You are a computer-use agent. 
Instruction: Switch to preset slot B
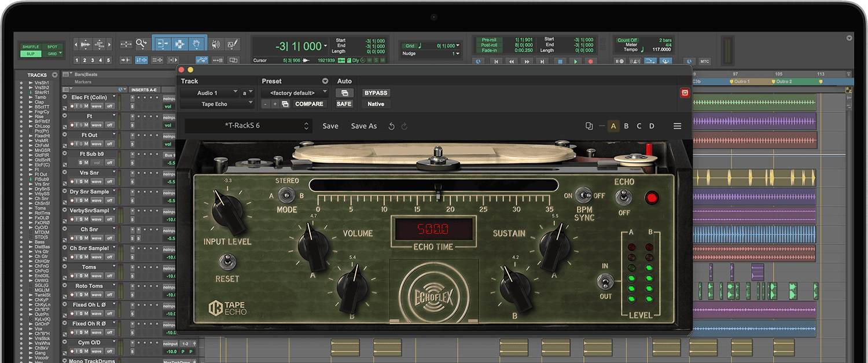tap(627, 126)
